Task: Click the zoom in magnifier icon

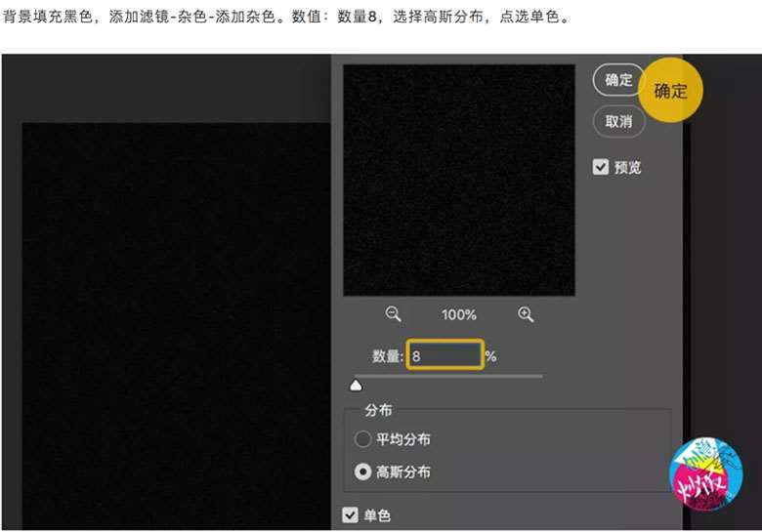Action: pyautogui.click(x=526, y=314)
